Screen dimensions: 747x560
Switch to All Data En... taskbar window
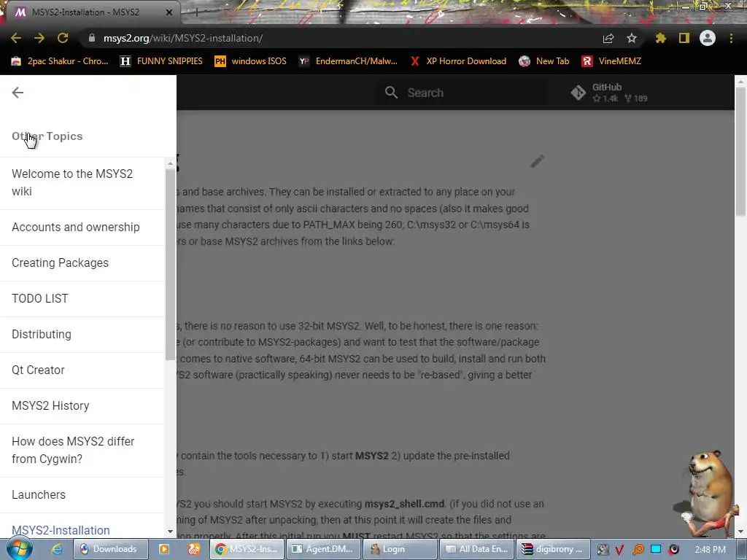477,549
